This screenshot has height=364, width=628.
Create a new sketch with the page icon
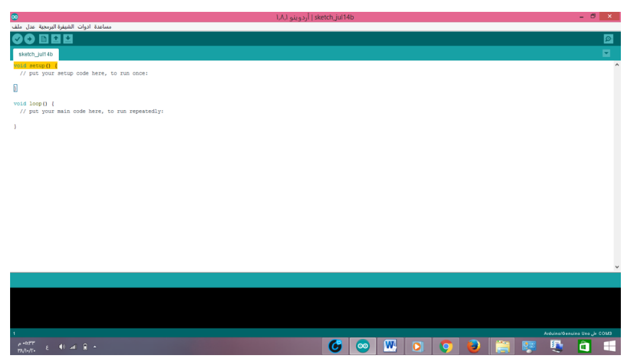click(43, 39)
